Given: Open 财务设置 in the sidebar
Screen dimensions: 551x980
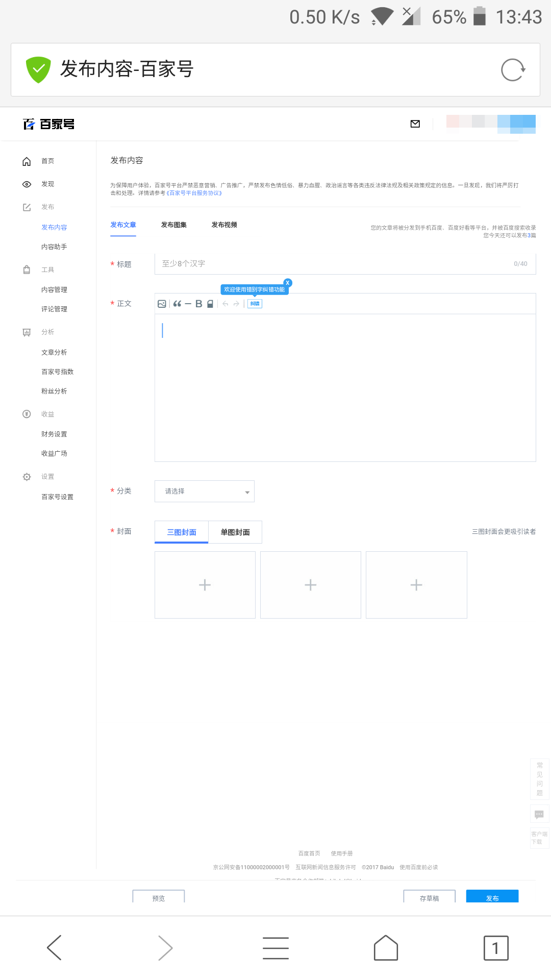Looking at the screenshot, I should (54, 434).
